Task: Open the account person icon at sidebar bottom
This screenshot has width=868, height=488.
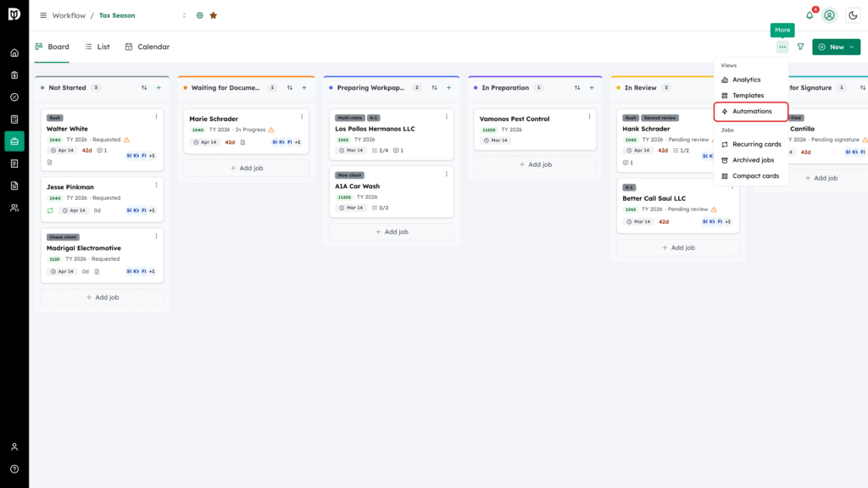Action: tap(14, 447)
